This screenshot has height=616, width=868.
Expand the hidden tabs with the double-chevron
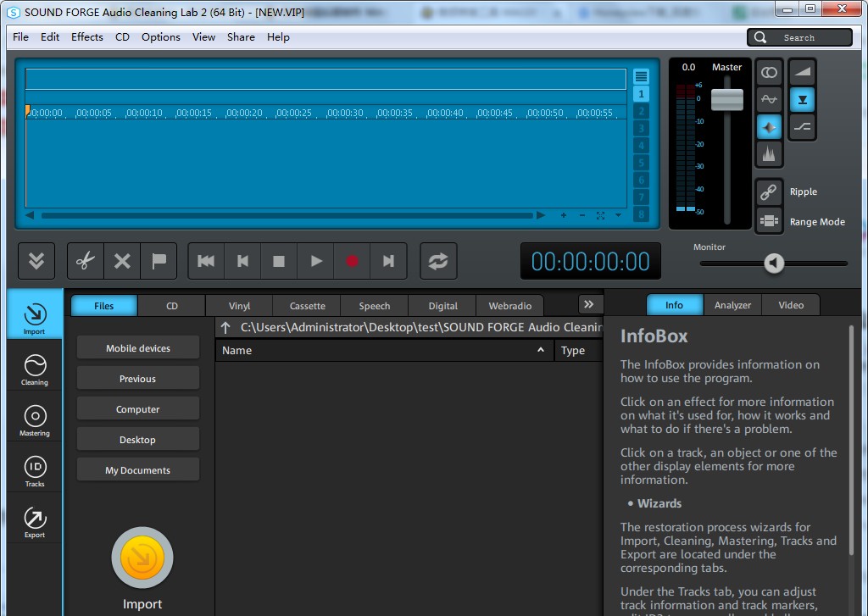pos(588,302)
